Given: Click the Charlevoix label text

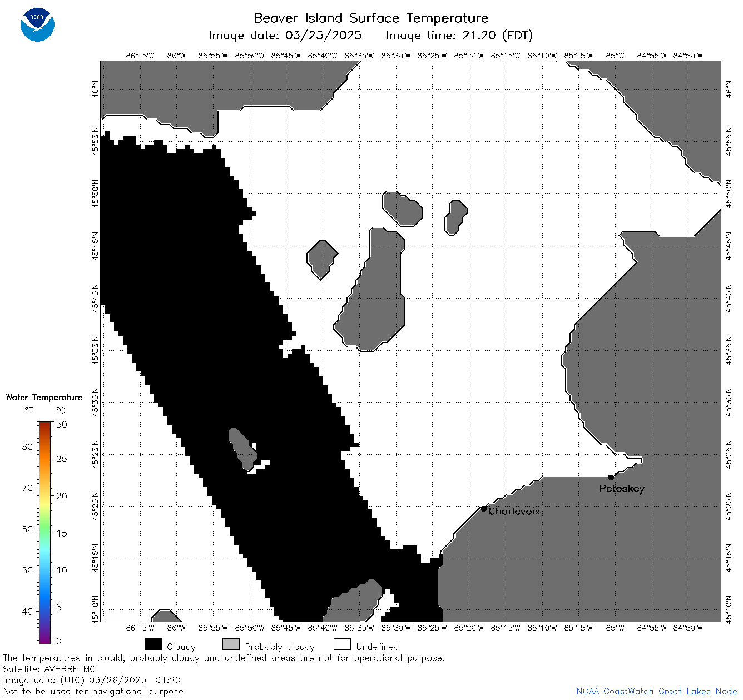Looking at the screenshot, I should tap(514, 511).
